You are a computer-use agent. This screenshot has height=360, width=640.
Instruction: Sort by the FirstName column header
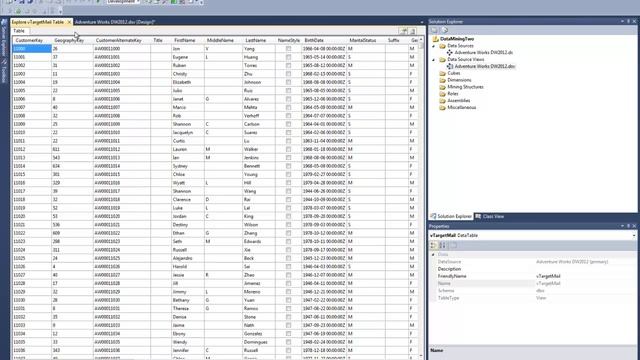(188, 40)
